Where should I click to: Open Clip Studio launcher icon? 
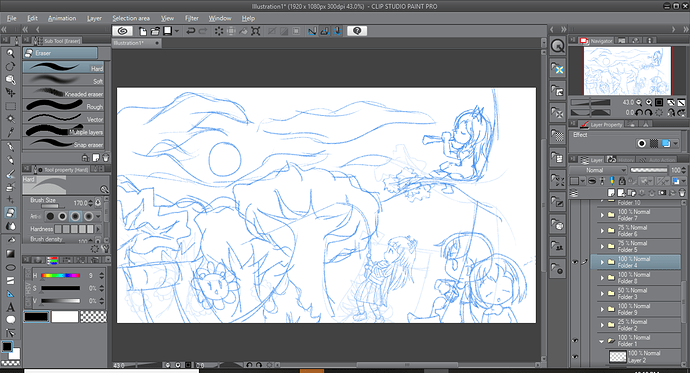coord(123,31)
